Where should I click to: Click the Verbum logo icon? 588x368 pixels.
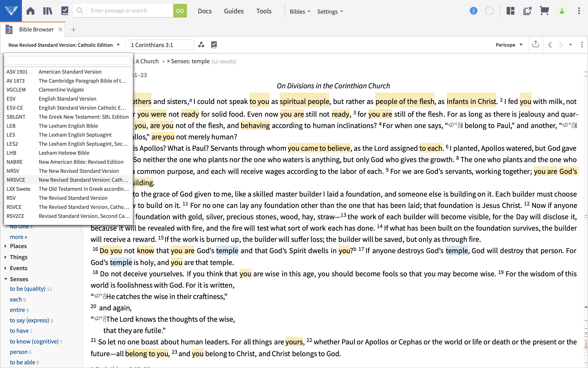click(11, 11)
